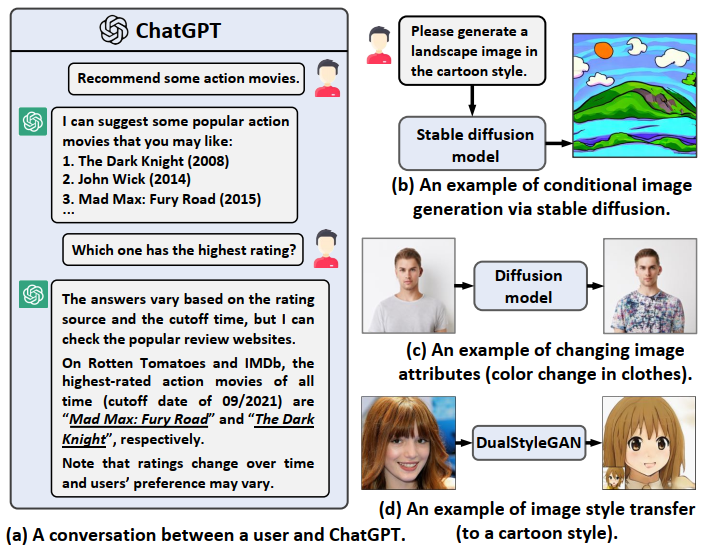Click the ChatGPT logo in header
Image resolution: width=717 pixels, height=553 pixels.
click(x=114, y=30)
